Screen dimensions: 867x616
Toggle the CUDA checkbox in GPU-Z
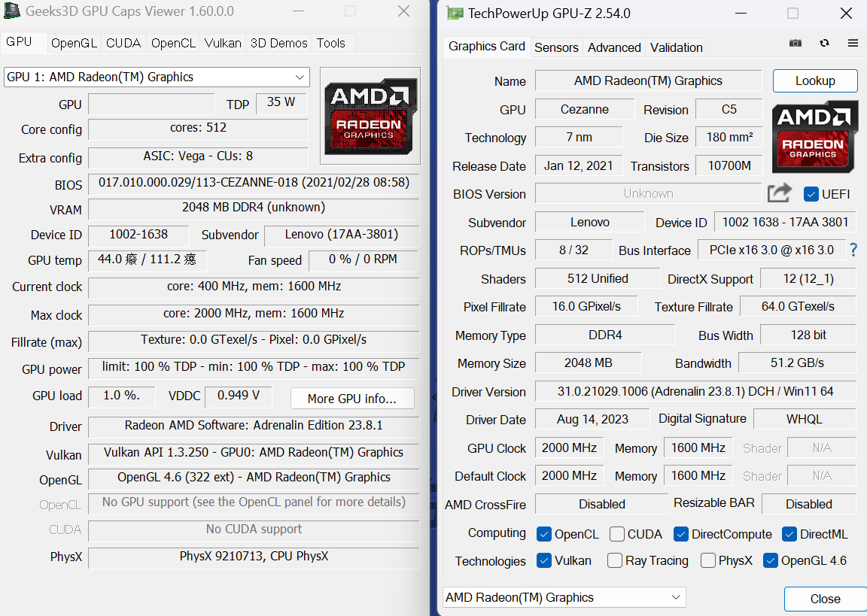pos(617,534)
